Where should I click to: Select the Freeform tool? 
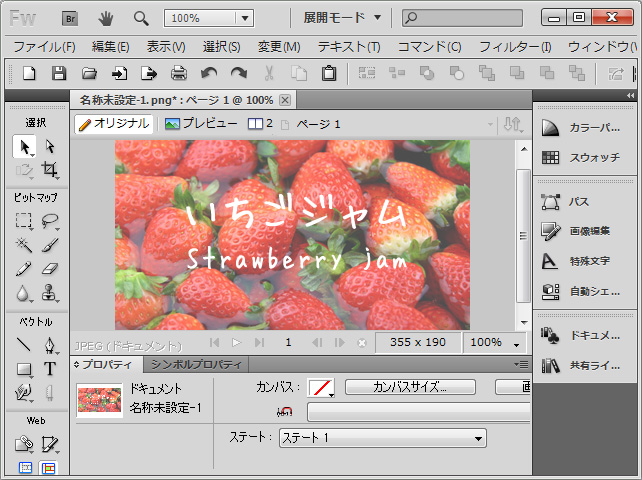pyautogui.click(x=24, y=393)
